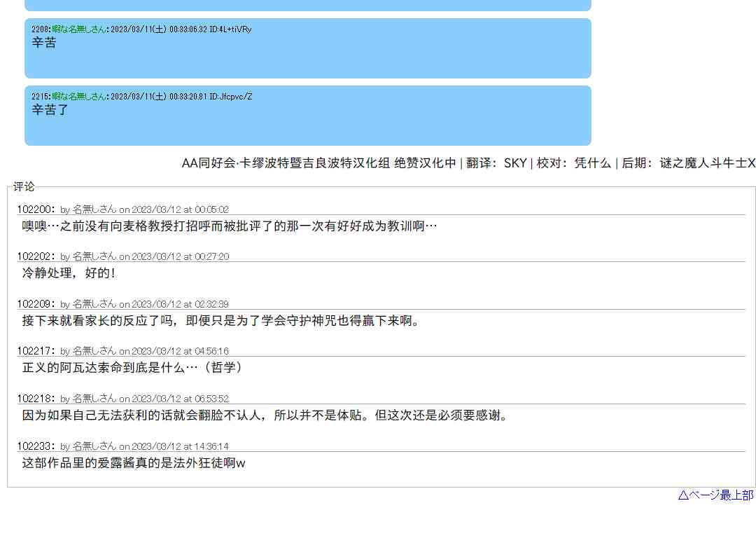The height and width of the screenshot is (536, 756).
Task: Click the ID 4L+tiVRy on post 2208
Action: (x=230, y=29)
